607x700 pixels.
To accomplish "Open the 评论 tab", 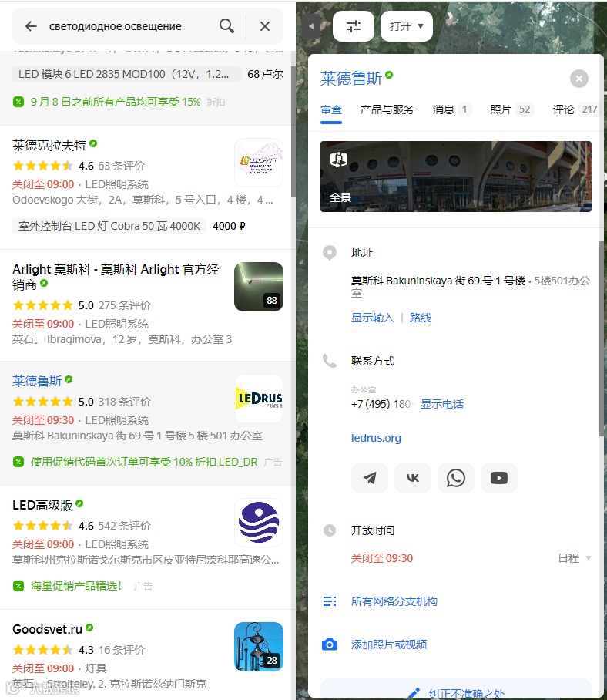I will point(575,109).
